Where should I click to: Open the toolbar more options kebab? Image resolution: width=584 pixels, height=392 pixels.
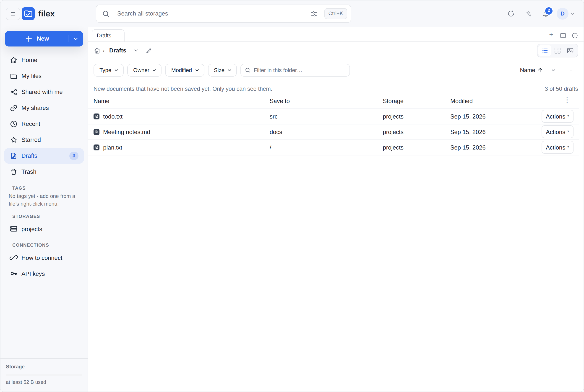(x=571, y=70)
